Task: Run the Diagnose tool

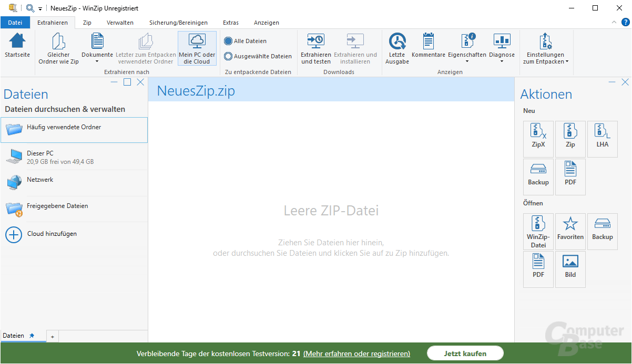Action: (502, 48)
